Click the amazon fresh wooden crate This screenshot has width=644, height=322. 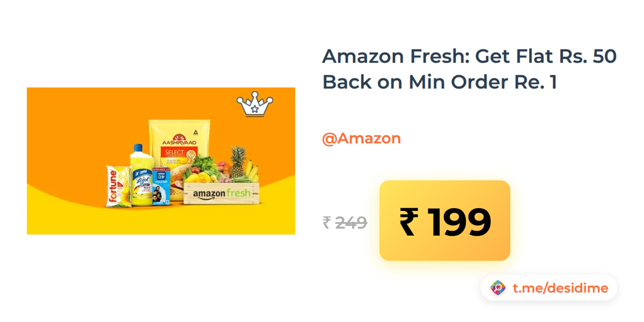[x=222, y=193]
